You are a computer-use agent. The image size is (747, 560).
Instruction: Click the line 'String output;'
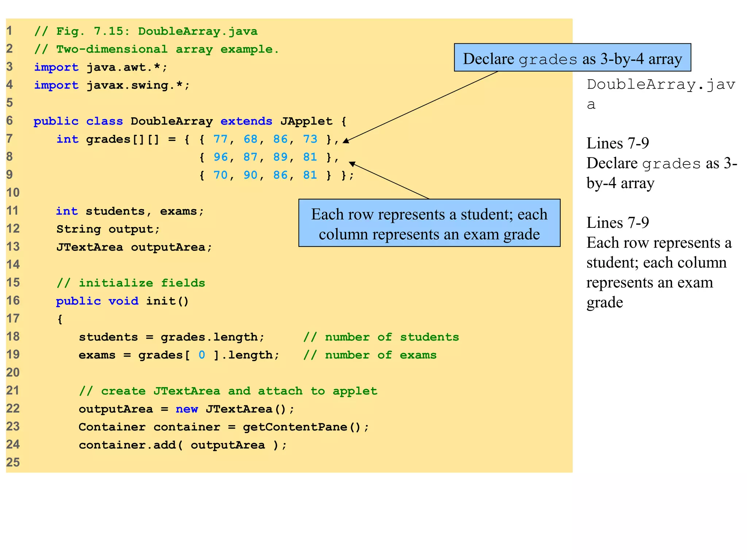click(x=108, y=229)
